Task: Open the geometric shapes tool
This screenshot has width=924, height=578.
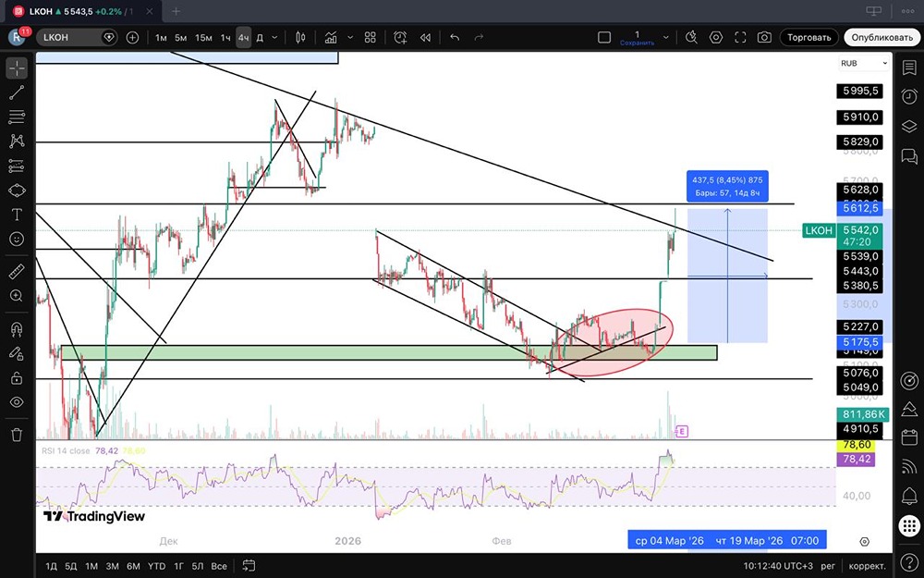Action: point(17,191)
